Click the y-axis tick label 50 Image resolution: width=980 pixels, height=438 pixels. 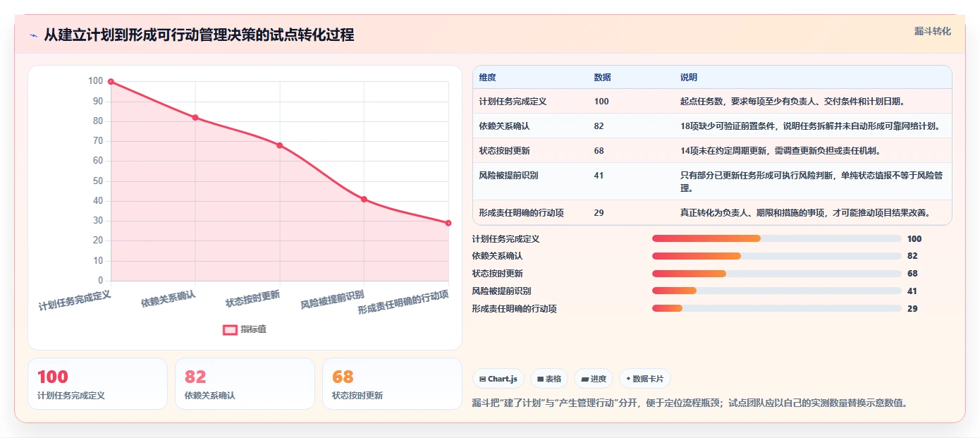click(x=98, y=181)
